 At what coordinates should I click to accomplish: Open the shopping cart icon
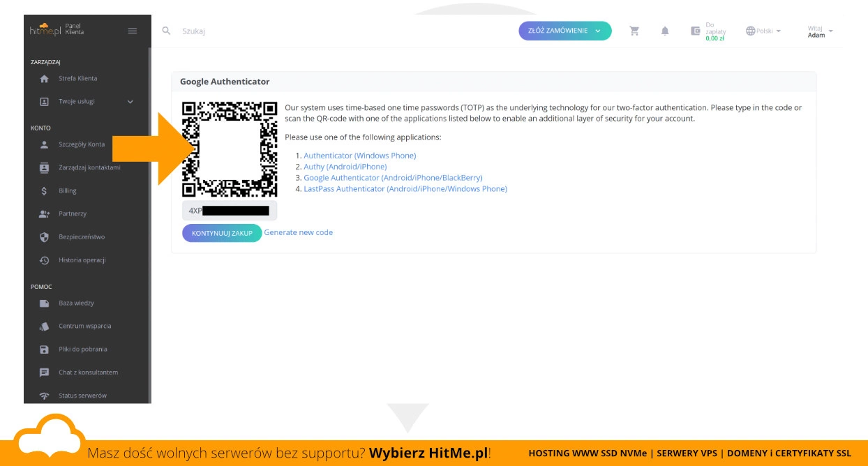point(634,31)
